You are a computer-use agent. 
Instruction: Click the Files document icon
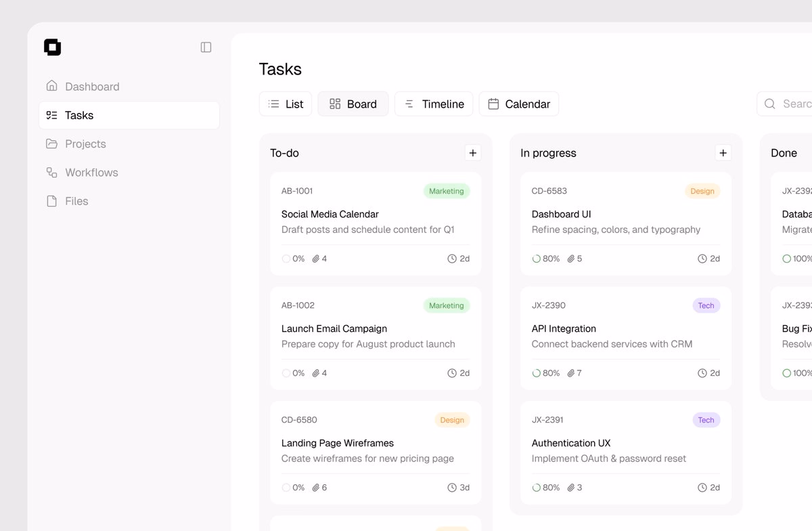[x=51, y=201]
